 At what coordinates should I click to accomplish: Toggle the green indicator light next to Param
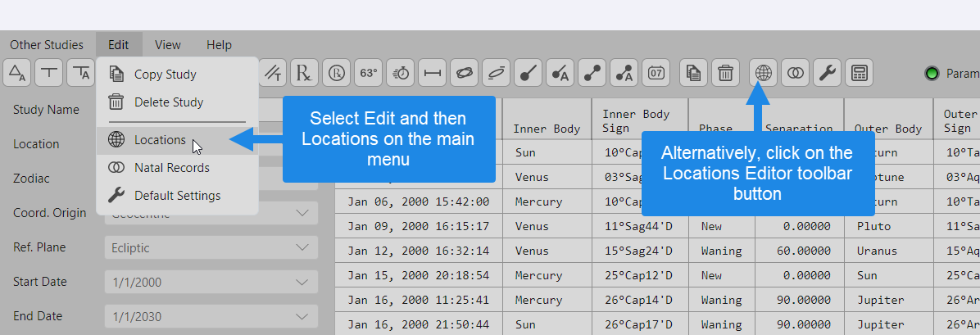click(932, 74)
